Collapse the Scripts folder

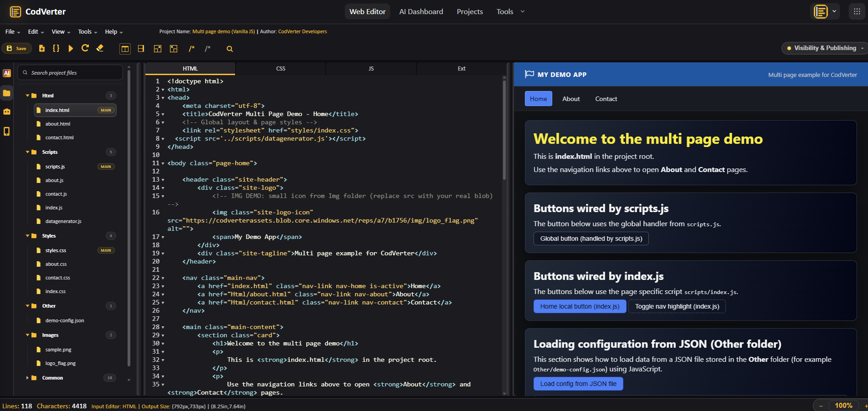pyautogui.click(x=27, y=152)
